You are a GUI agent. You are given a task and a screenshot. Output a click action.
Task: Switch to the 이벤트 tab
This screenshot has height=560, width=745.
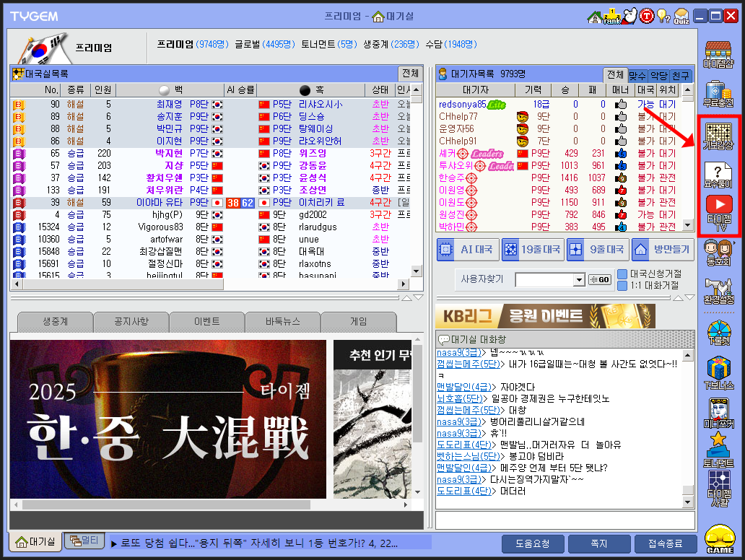207,322
